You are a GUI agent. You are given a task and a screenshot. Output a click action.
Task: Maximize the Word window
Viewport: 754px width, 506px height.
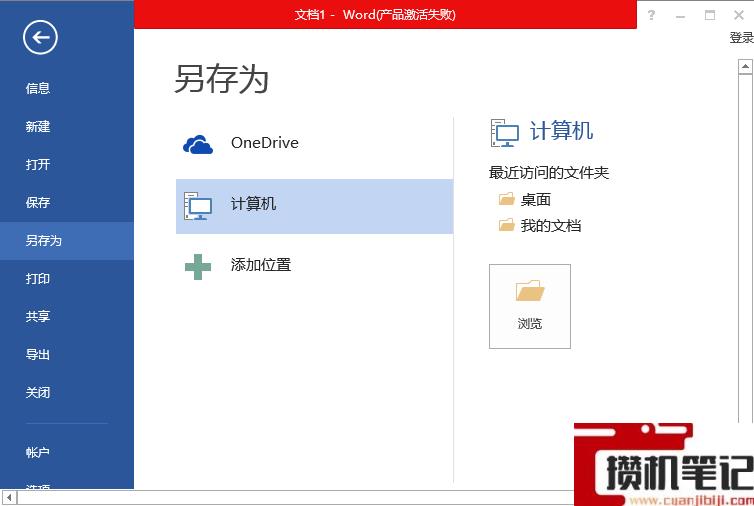[x=709, y=15]
